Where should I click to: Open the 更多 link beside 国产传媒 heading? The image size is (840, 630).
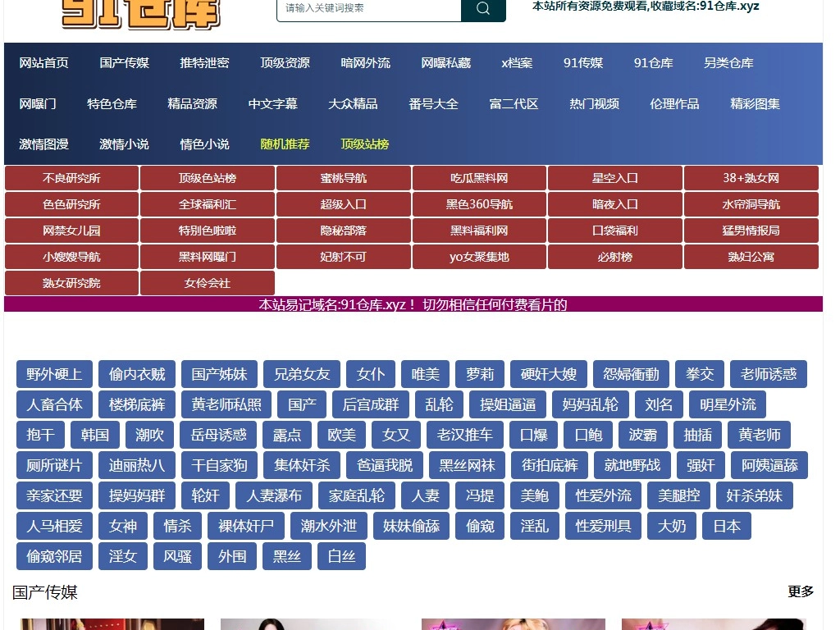click(801, 591)
